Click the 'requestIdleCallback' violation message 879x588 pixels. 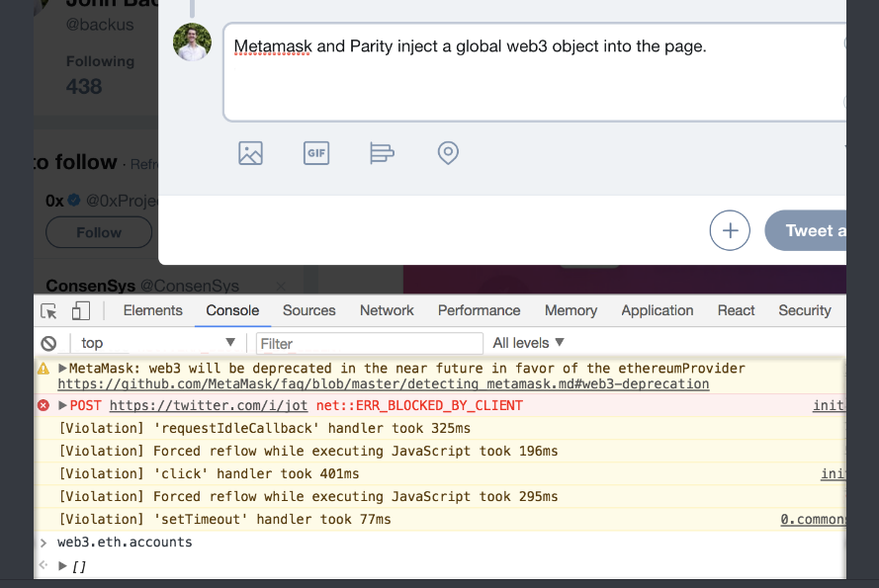click(265, 428)
